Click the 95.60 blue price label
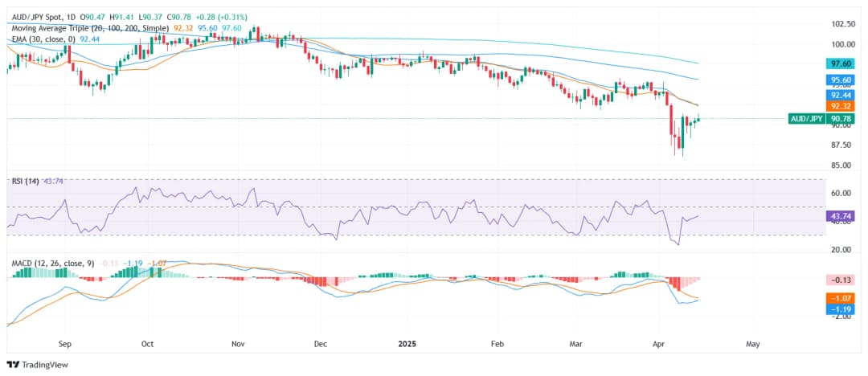 coord(841,80)
